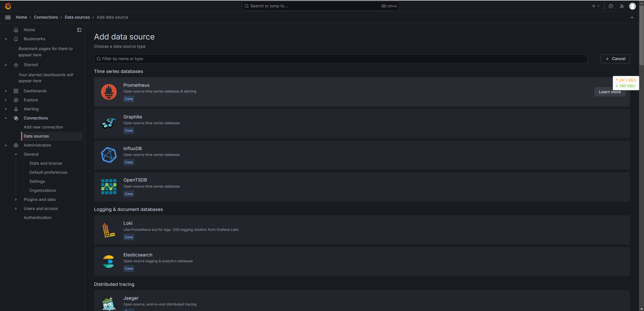
Task: Go to Home breadcrumb link
Action: coord(21,17)
